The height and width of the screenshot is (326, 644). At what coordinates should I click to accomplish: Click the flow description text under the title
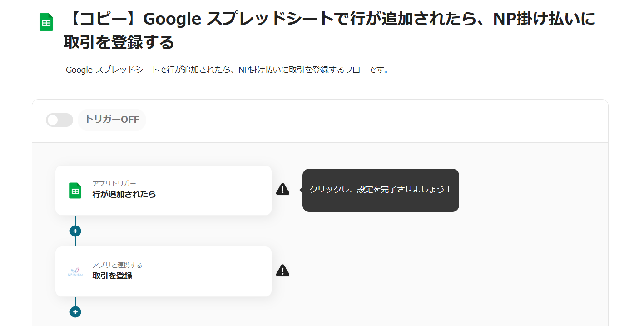(227, 70)
